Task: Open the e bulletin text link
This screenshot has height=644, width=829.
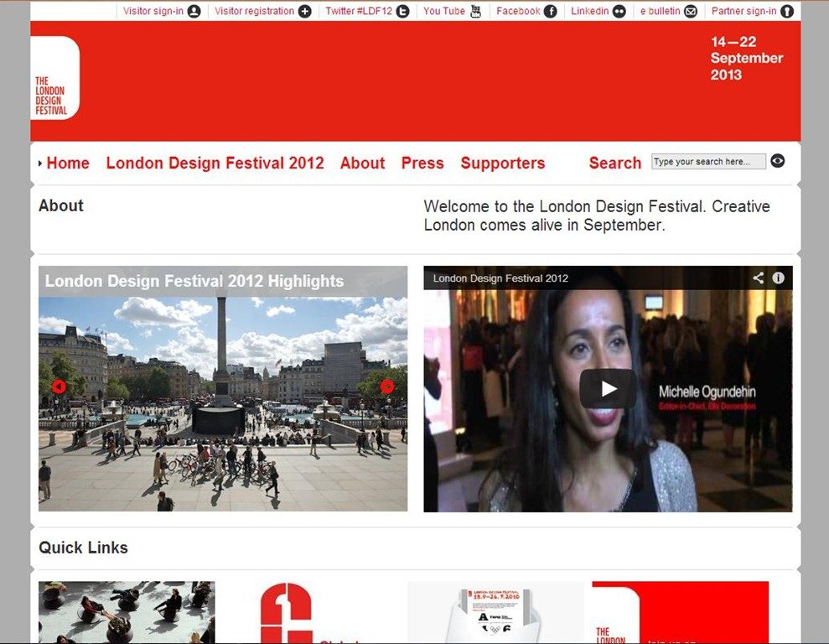Action: coord(661,11)
